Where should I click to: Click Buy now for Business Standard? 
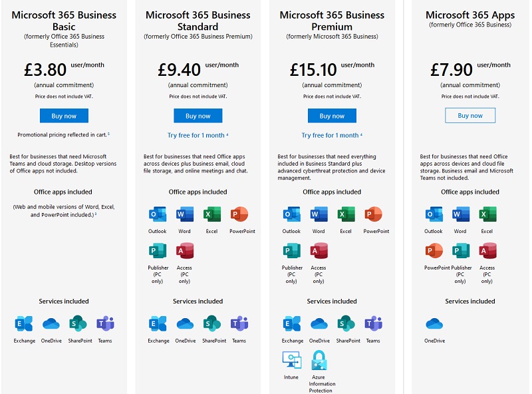coord(198,115)
